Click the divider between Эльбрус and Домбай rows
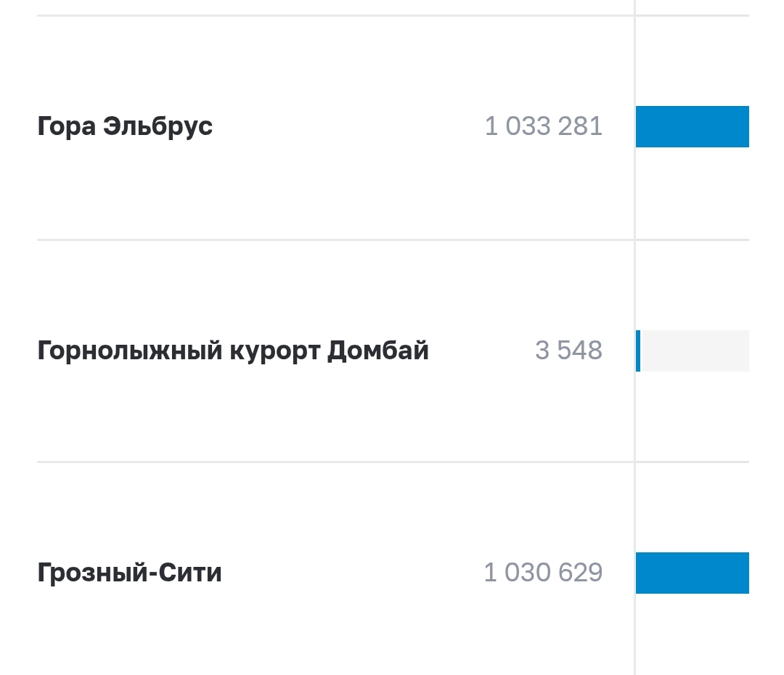The image size is (784, 675). (334, 240)
